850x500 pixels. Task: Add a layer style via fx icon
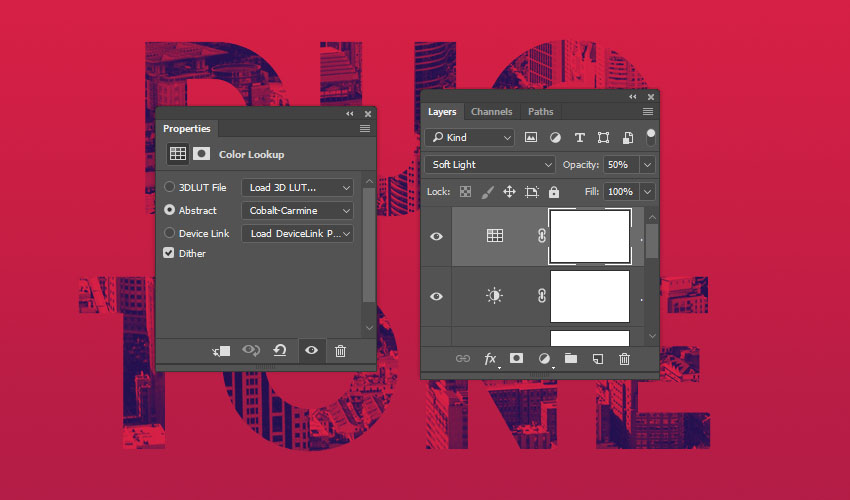click(491, 359)
